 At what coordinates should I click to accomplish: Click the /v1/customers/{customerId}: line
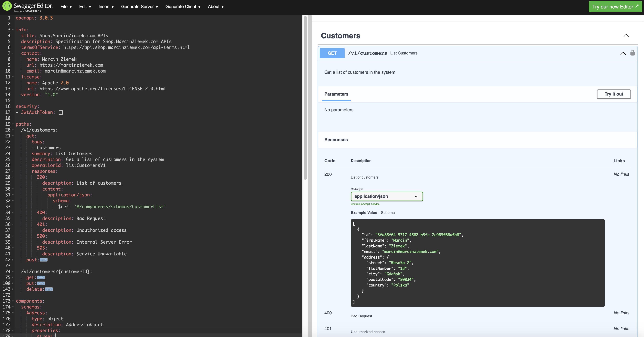[x=57, y=271]
